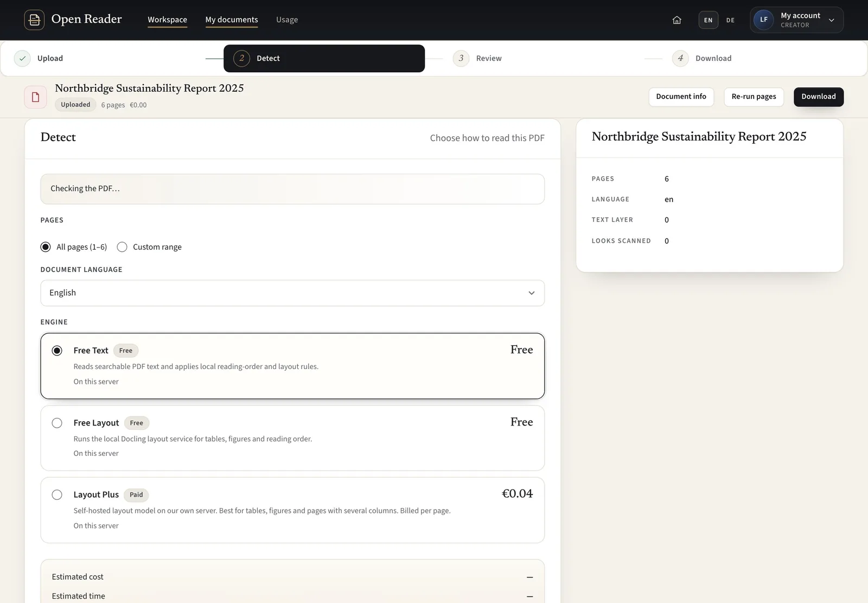
Task: Click the TEXT LAYER label
Action: 612,220
